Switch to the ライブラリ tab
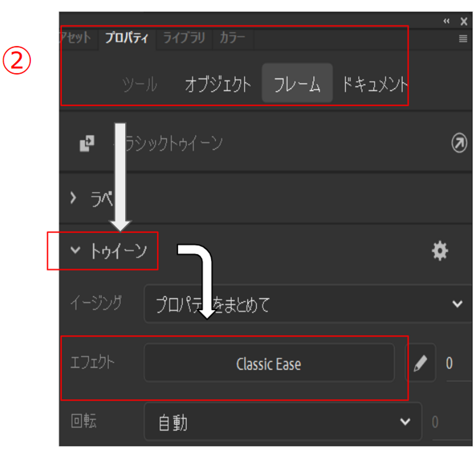This screenshot has width=476, height=453. [x=184, y=38]
